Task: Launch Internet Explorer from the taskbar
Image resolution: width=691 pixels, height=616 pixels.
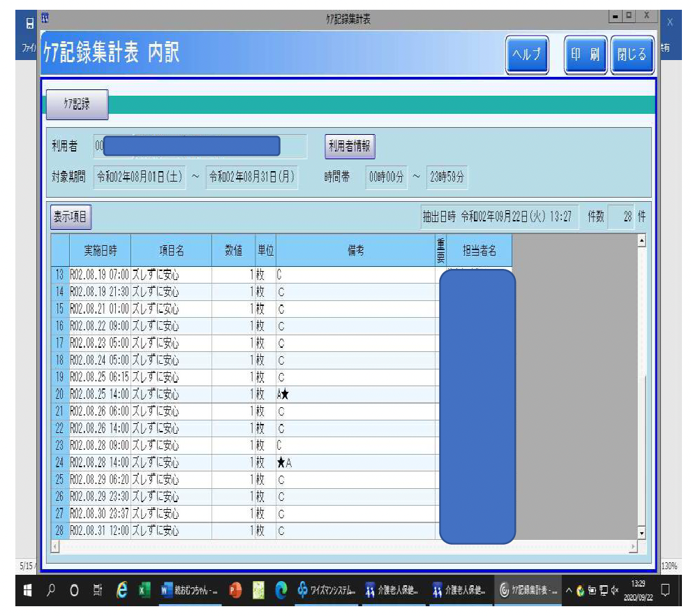Action: pyautogui.click(x=121, y=591)
